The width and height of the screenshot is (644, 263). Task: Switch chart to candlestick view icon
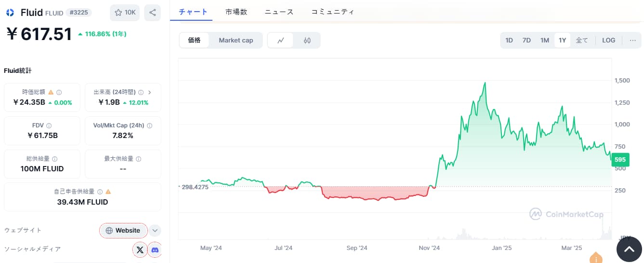click(x=307, y=41)
